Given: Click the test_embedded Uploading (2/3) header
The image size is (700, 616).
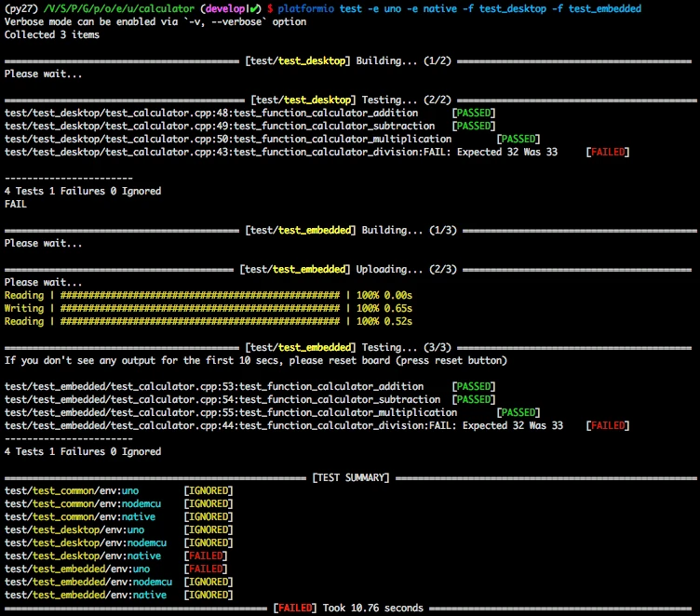Looking at the screenshot, I should 347,269.
